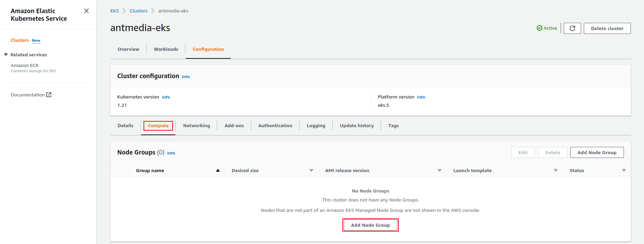
Task: Open the Authentication sub-tab
Action: (275, 125)
